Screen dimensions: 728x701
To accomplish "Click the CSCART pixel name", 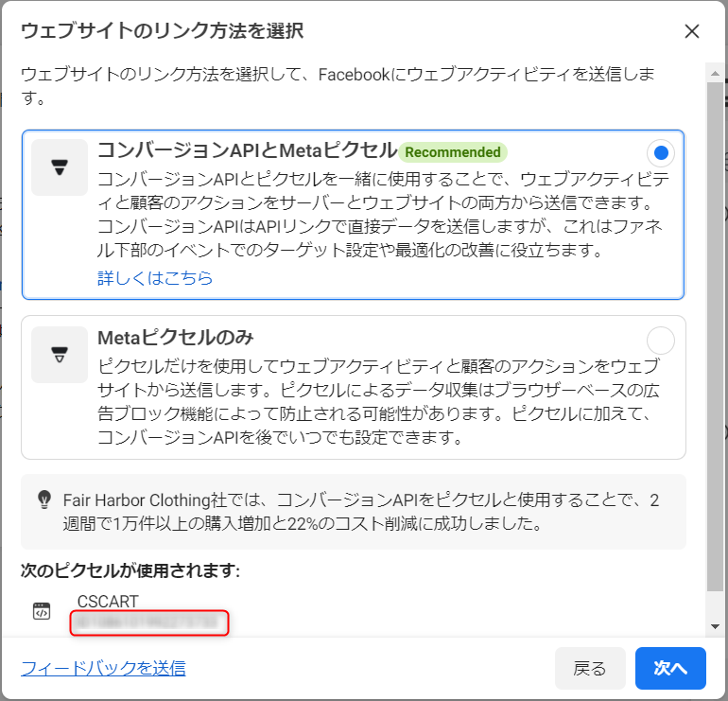I will (x=107, y=602).
